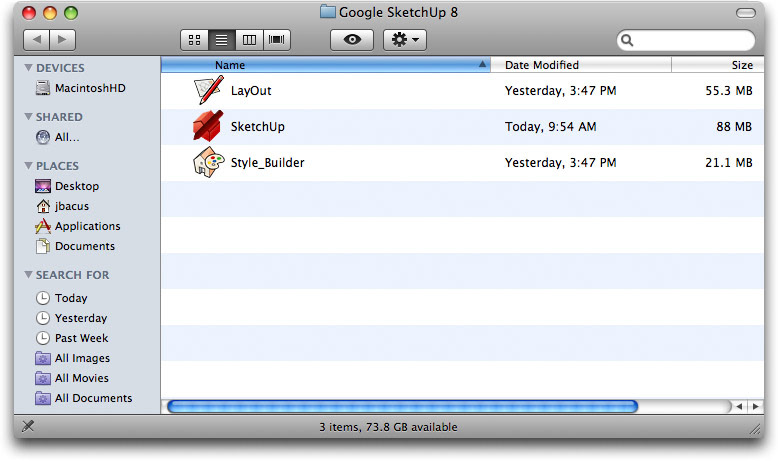Click the search field
This screenshot has height=461, width=778.
click(686, 40)
